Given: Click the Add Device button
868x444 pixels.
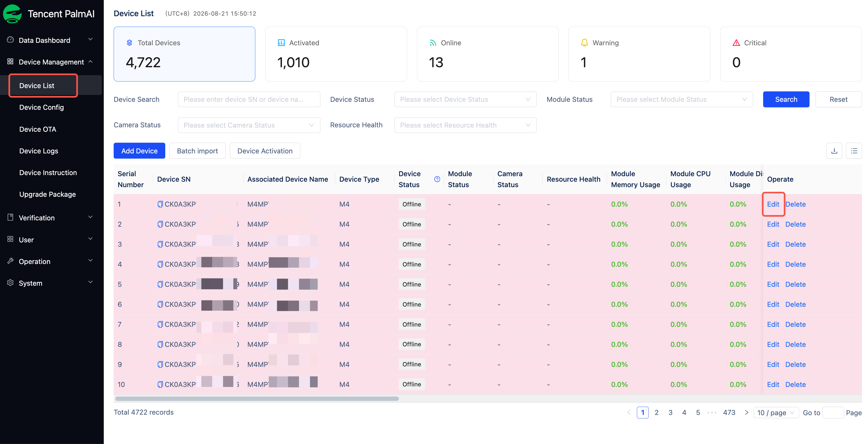Looking at the screenshot, I should 139,151.
